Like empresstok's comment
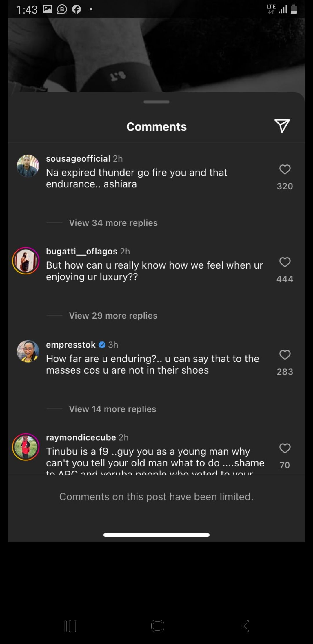This screenshot has width=313, height=644. click(285, 355)
